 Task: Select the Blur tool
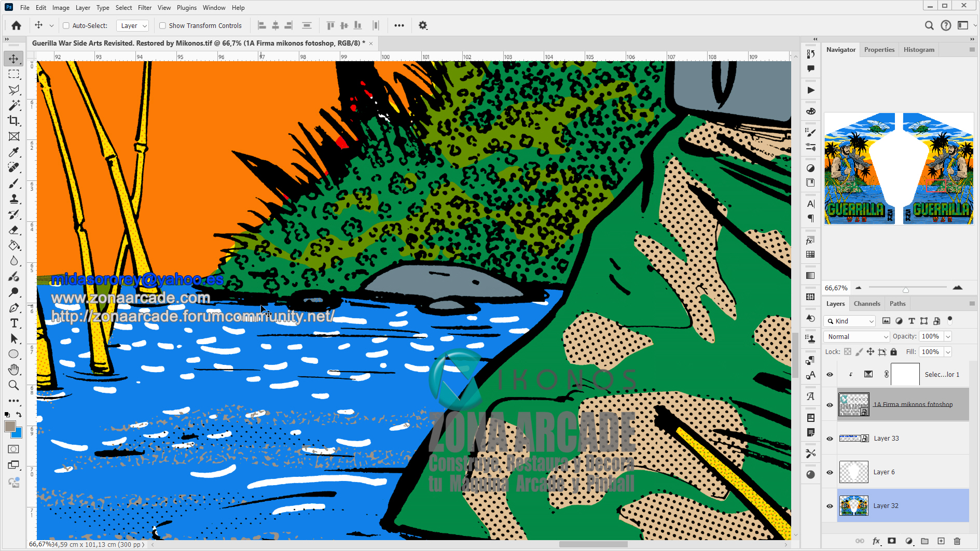tap(14, 261)
